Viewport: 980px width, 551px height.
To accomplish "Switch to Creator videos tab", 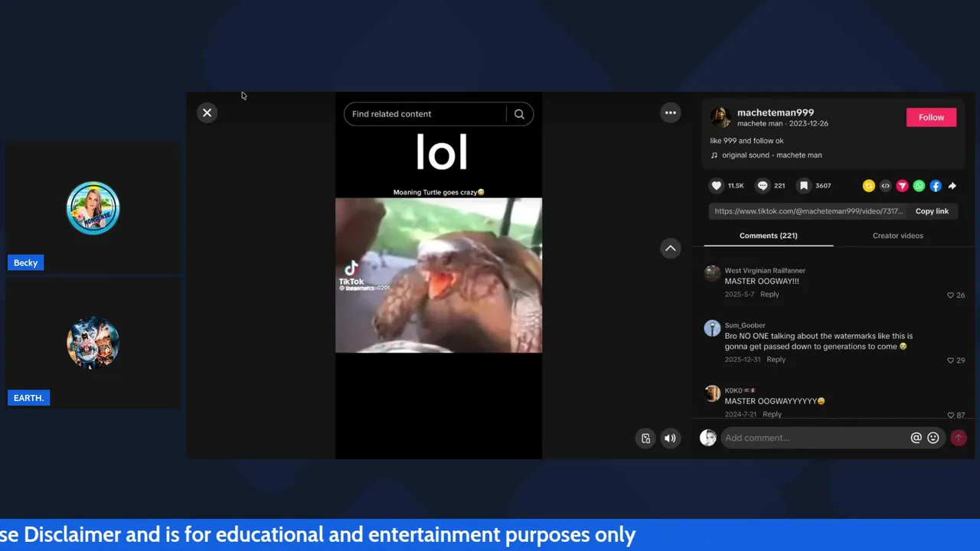I will (897, 236).
